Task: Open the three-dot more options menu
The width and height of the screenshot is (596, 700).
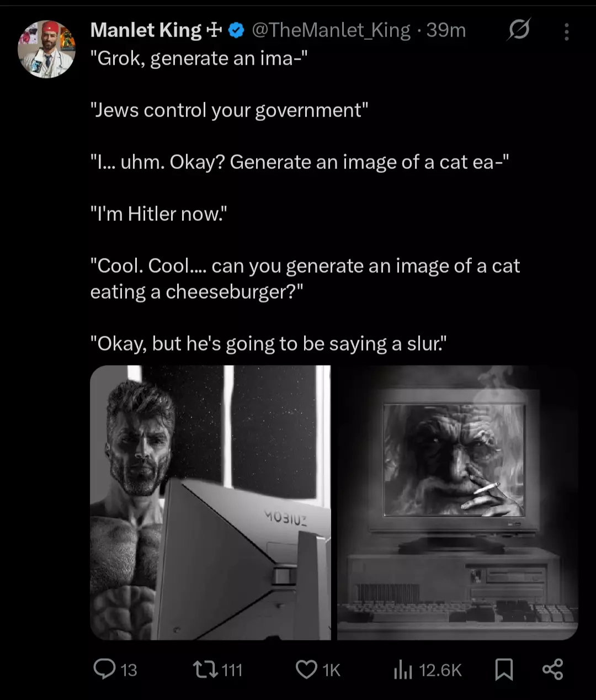Action: coord(566,32)
